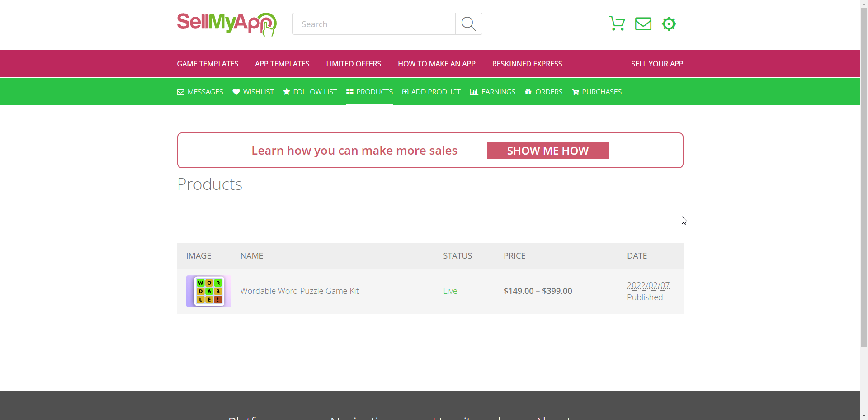
Task: Click the DATE column header
Action: (637, 256)
